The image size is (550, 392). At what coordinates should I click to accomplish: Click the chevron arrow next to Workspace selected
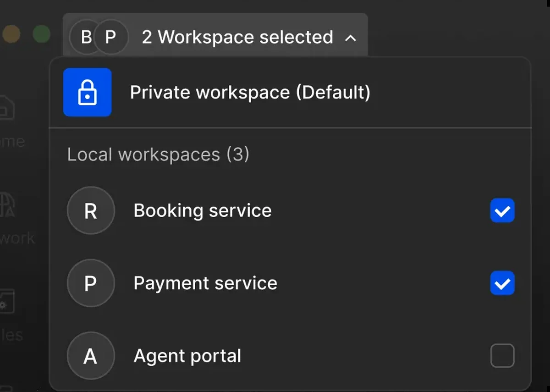click(350, 38)
